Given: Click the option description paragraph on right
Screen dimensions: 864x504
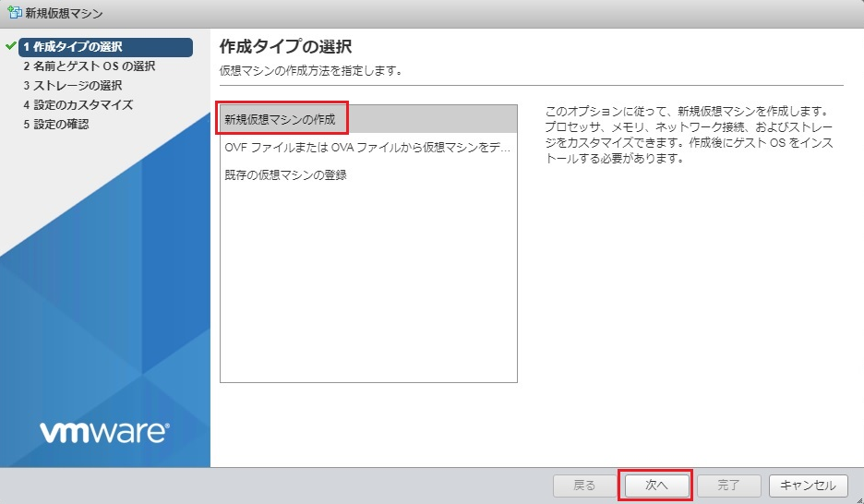Looking at the screenshot, I should click(x=683, y=135).
